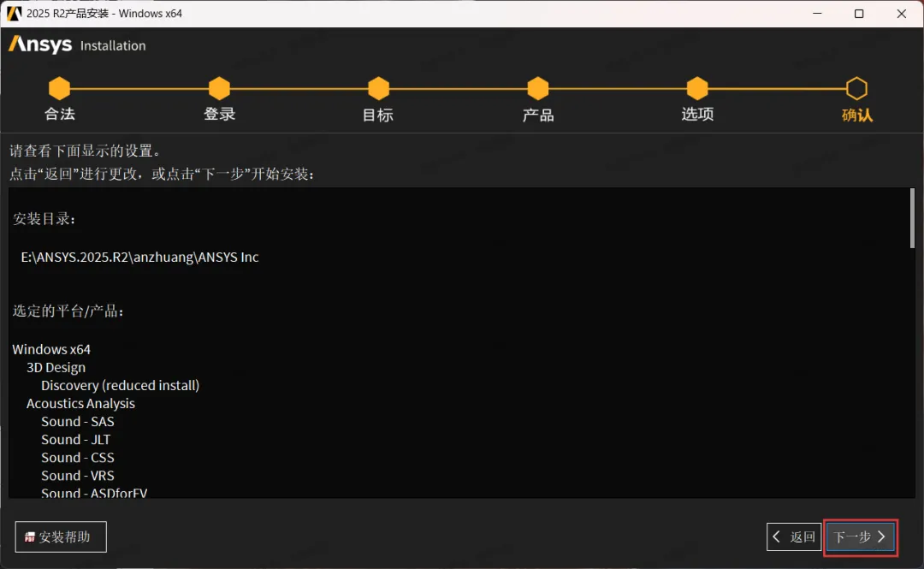Start installation with 下一步 button
Image resolution: width=924 pixels, height=569 pixels.
point(861,536)
